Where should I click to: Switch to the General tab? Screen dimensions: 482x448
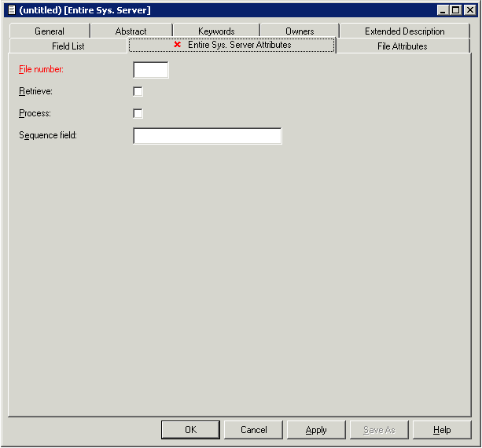(x=50, y=31)
